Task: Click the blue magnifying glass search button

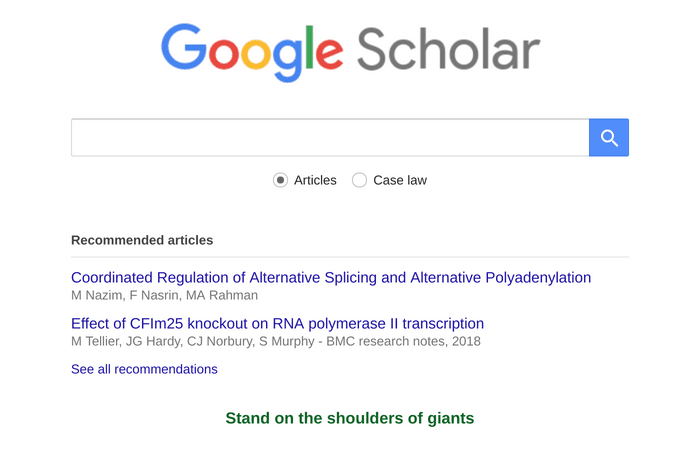Action: point(608,138)
